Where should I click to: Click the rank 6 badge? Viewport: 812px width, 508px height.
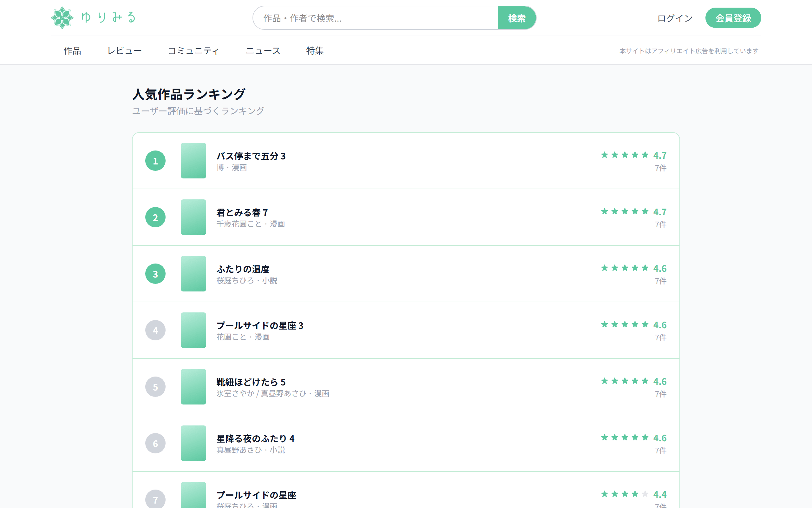click(155, 444)
